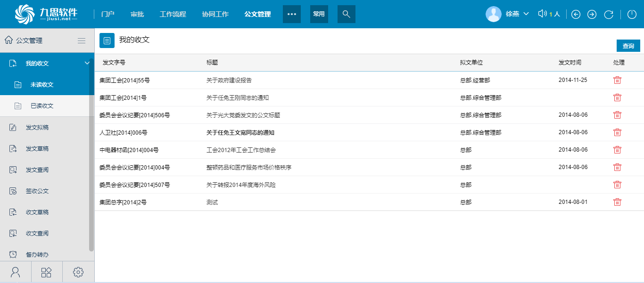The height and width of the screenshot is (283, 644).
Task: Select 已读收文 in the sidebar
Action: 42,106
